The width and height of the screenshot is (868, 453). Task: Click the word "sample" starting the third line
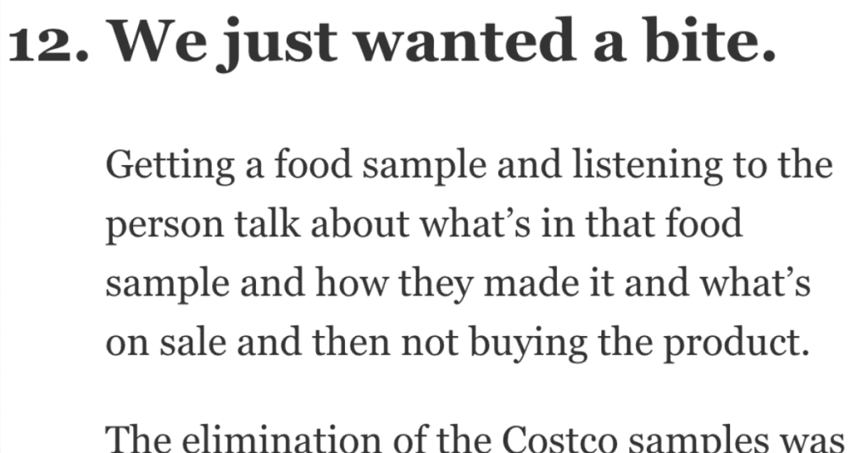click(x=167, y=285)
